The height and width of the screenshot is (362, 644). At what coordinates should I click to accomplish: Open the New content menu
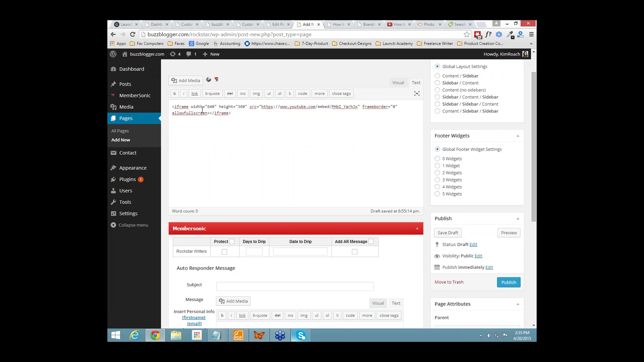coord(211,54)
